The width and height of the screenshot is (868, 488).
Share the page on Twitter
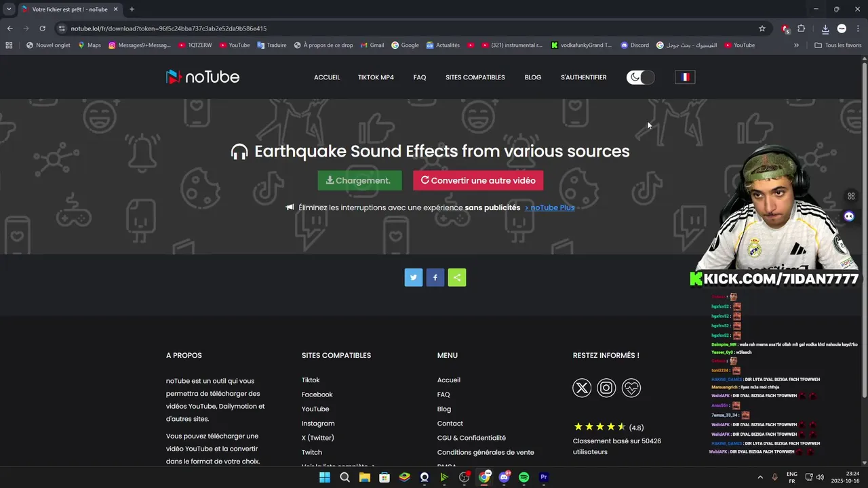point(414,277)
